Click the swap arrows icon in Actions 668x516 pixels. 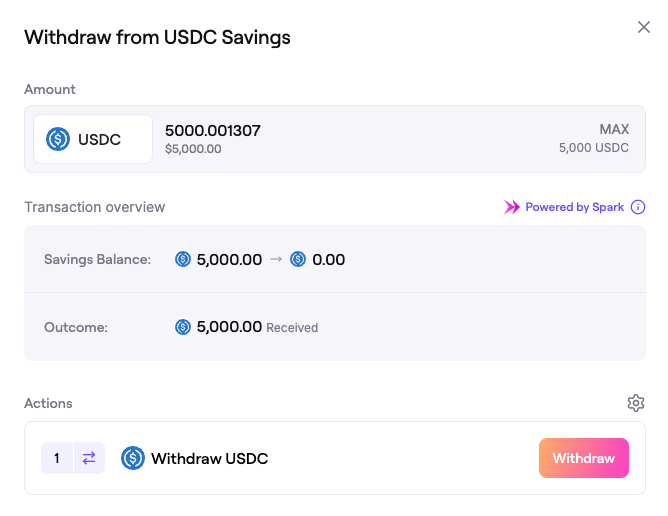(89, 458)
